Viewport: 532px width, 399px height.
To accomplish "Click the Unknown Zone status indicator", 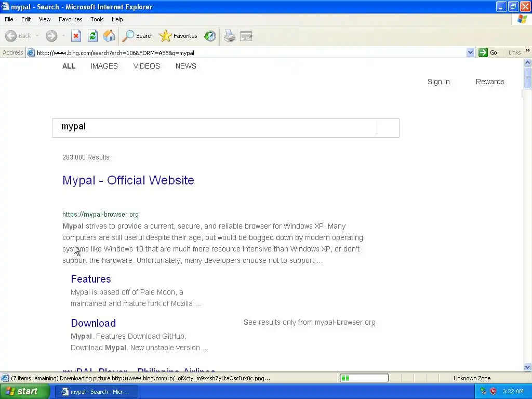I will 472,378.
